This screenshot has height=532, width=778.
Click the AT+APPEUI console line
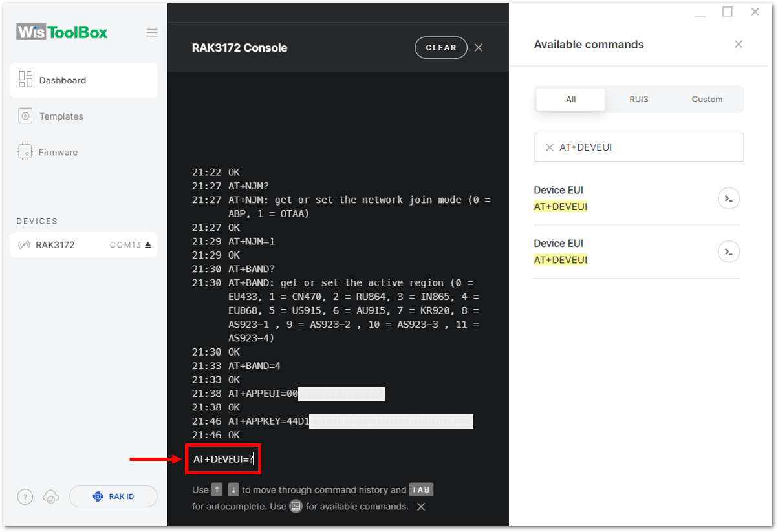tap(288, 394)
